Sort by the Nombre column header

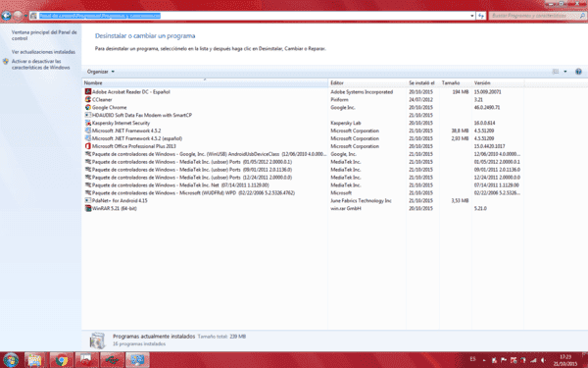pos(205,82)
